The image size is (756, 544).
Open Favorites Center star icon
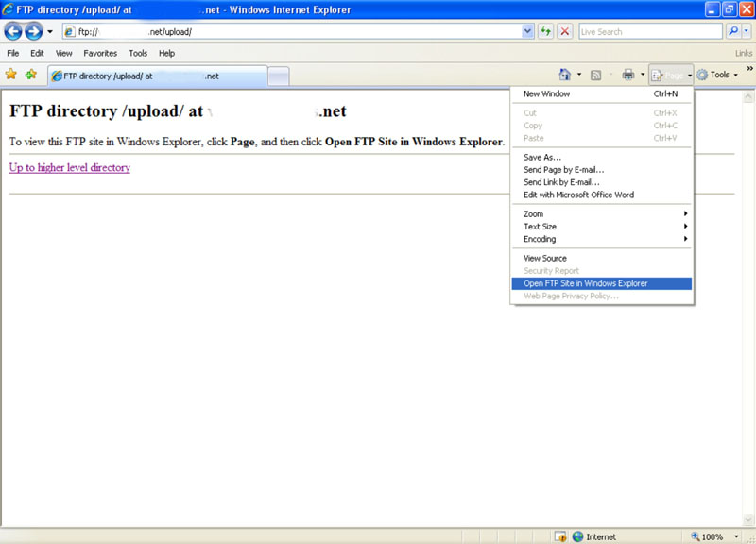click(11, 75)
